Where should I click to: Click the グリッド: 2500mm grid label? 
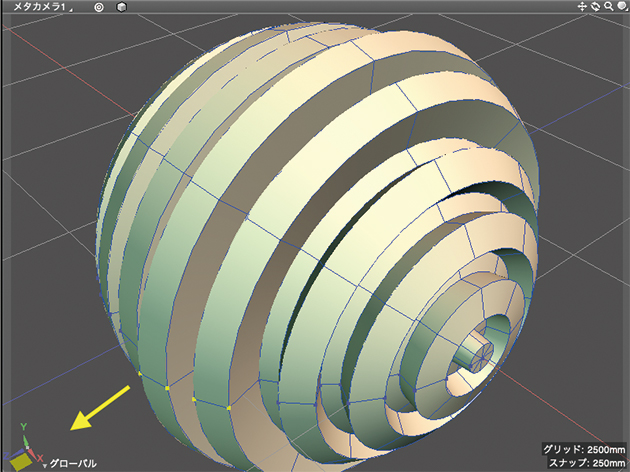(583, 448)
